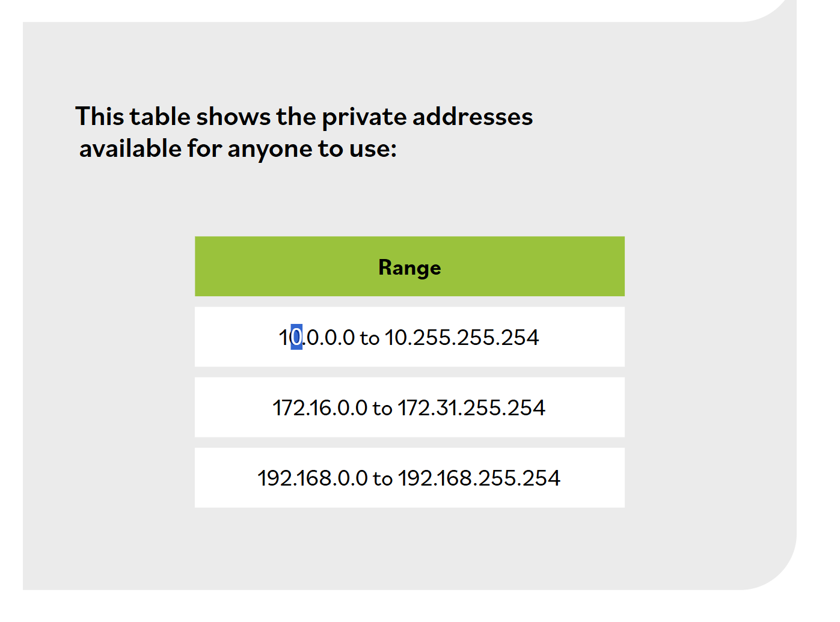Click the word "table" in the heading
Screen dimensions: 840x622
click(x=159, y=117)
